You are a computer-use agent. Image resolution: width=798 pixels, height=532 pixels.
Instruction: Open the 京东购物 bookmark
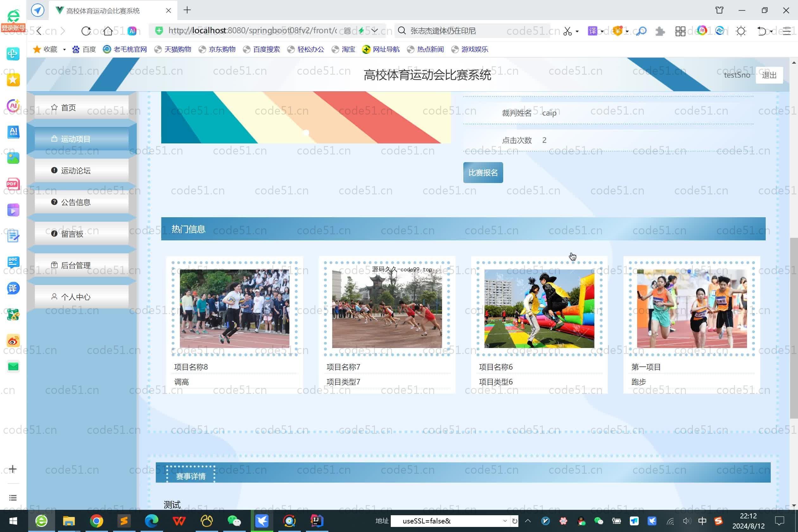(x=217, y=49)
